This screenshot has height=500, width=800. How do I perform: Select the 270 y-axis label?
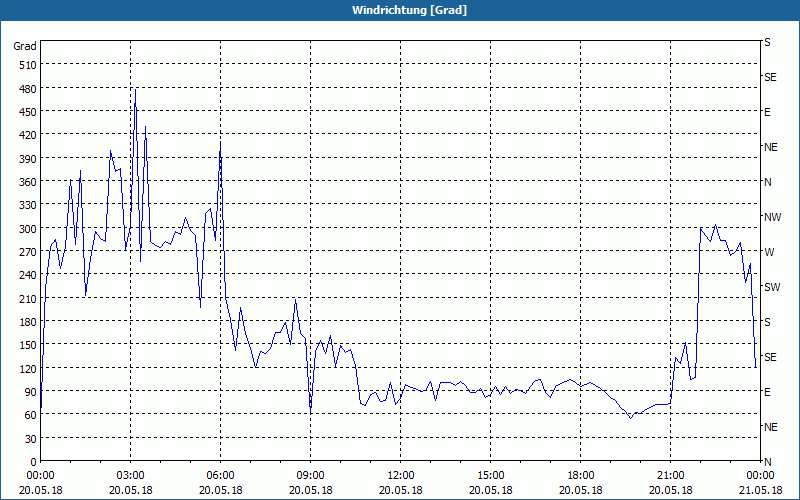(28, 252)
